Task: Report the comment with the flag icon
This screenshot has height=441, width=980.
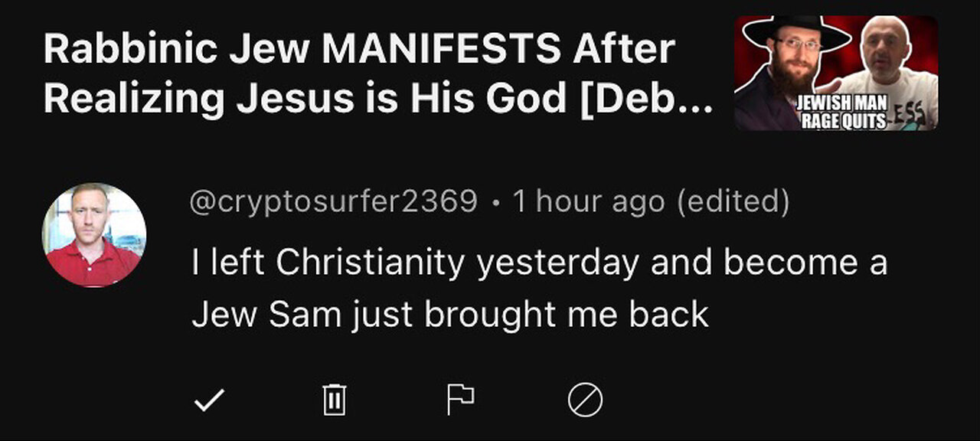Action: tap(460, 400)
